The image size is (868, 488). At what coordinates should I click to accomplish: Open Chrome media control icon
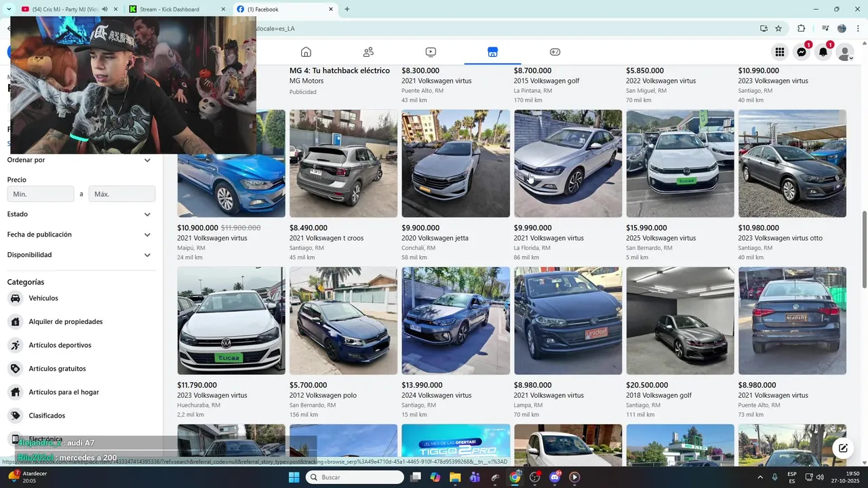(x=825, y=28)
